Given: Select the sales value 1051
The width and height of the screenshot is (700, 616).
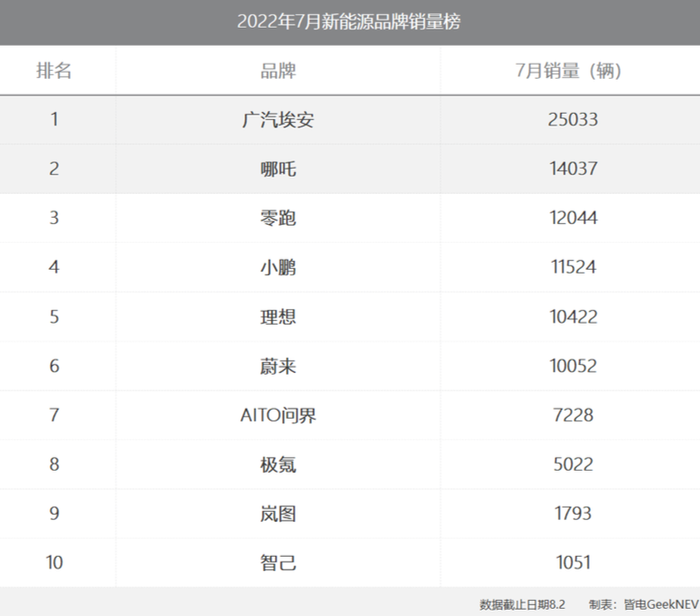Looking at the screenshot, I should [x=574, y=562].
